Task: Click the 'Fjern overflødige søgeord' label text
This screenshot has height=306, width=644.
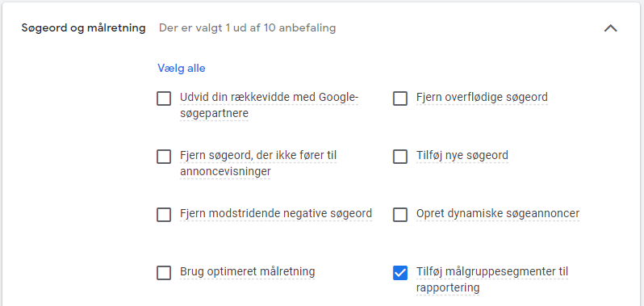Action: [482, 98]
